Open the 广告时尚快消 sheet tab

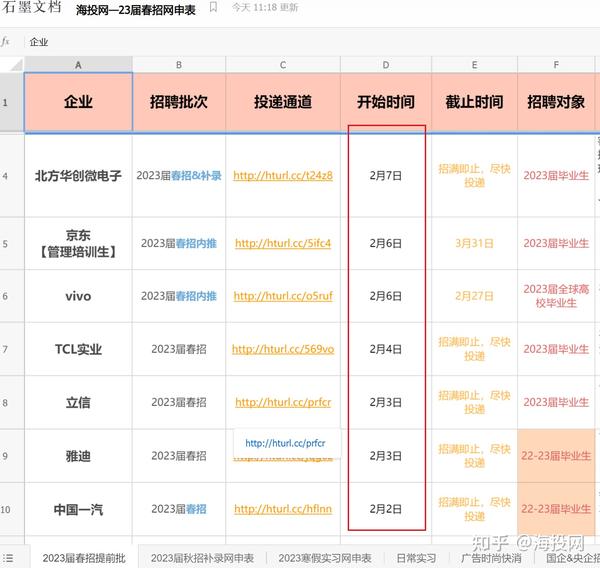(491, 558)
